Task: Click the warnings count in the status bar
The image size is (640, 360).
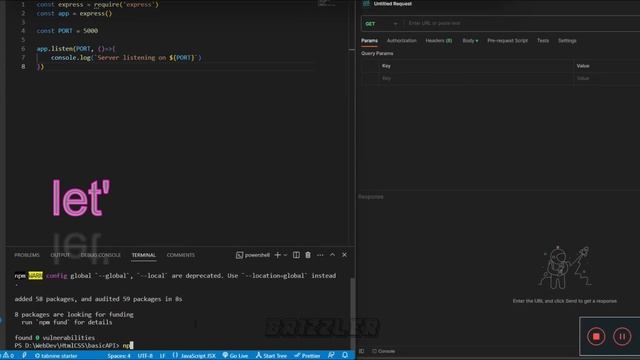Action: (x=8, y=356)
